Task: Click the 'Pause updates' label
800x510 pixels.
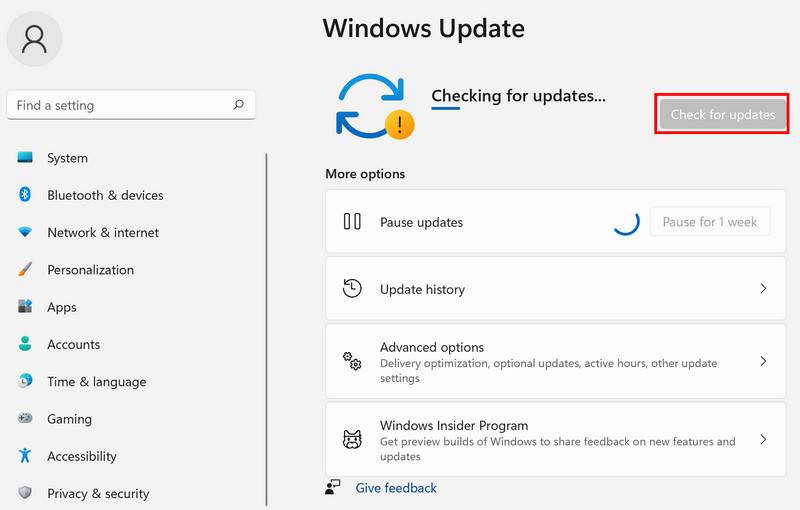Action: (421, 222)
